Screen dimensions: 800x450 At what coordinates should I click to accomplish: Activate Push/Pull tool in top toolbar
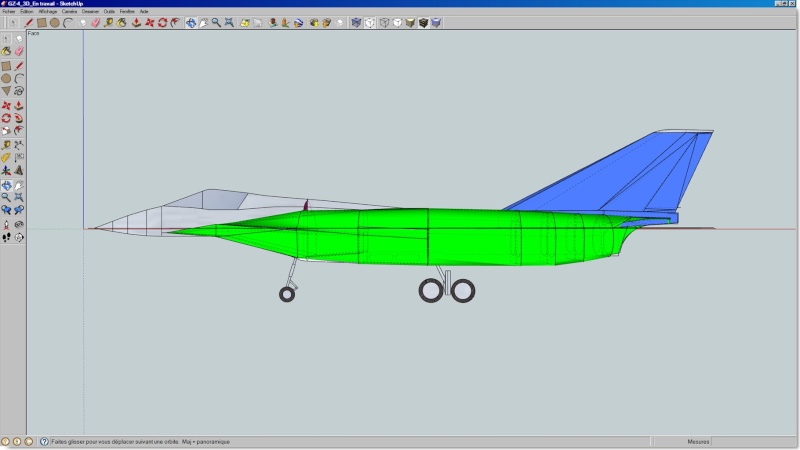(136, 22)
